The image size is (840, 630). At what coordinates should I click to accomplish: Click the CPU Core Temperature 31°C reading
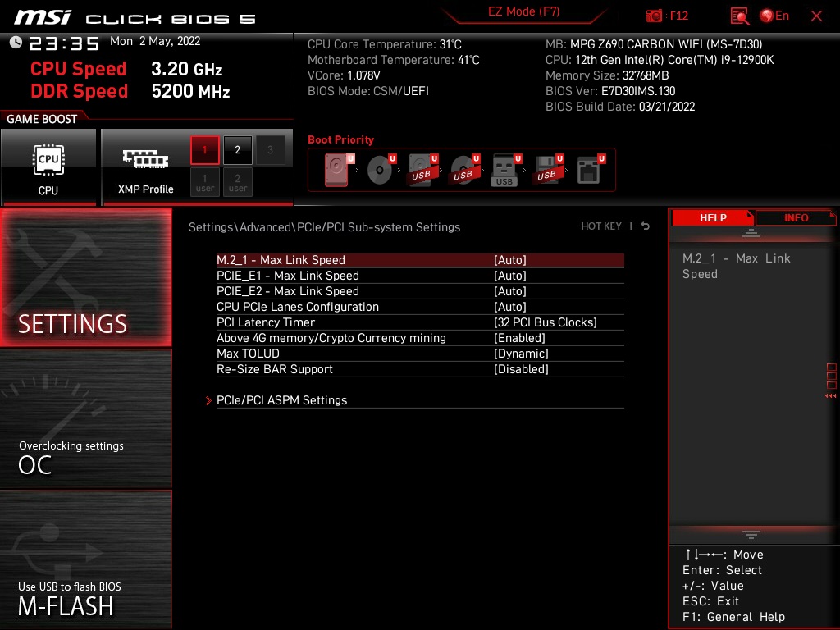pyautogui.click(x=385, y=44)
